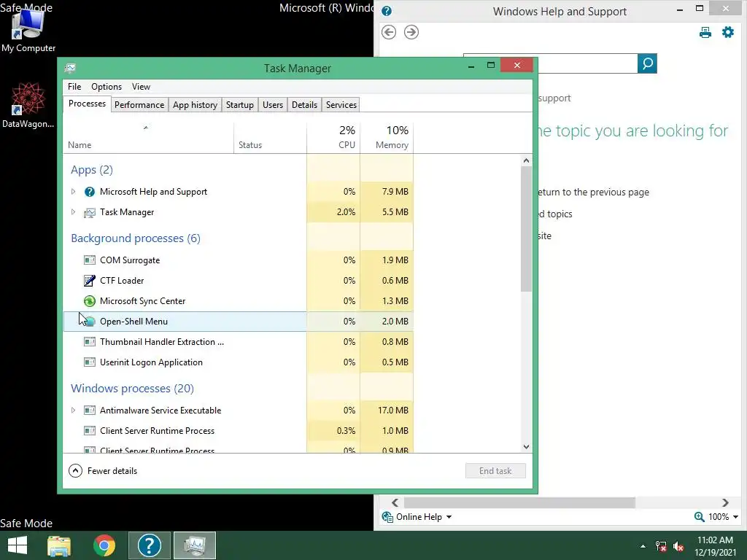Image resolution: width=747 pixels, height=560 pixels.
Task: Click the Help search magnifier button
Action: coord(647,63)
